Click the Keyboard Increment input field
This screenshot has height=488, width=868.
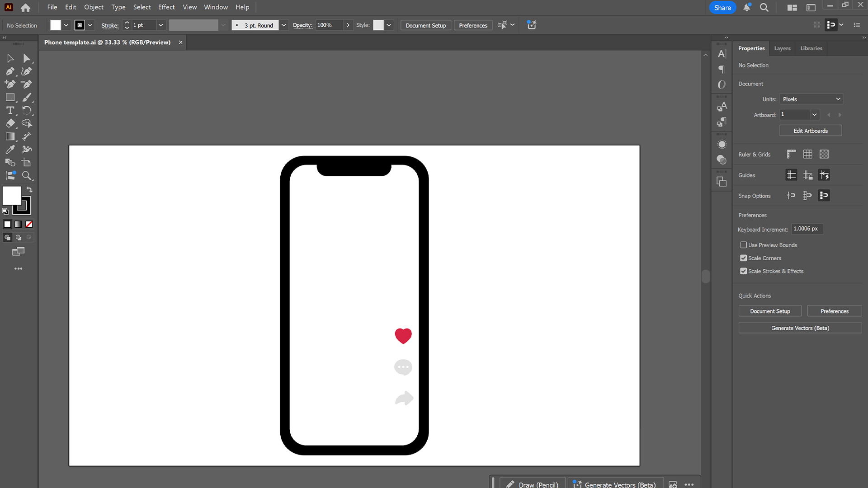coord(807,229)
